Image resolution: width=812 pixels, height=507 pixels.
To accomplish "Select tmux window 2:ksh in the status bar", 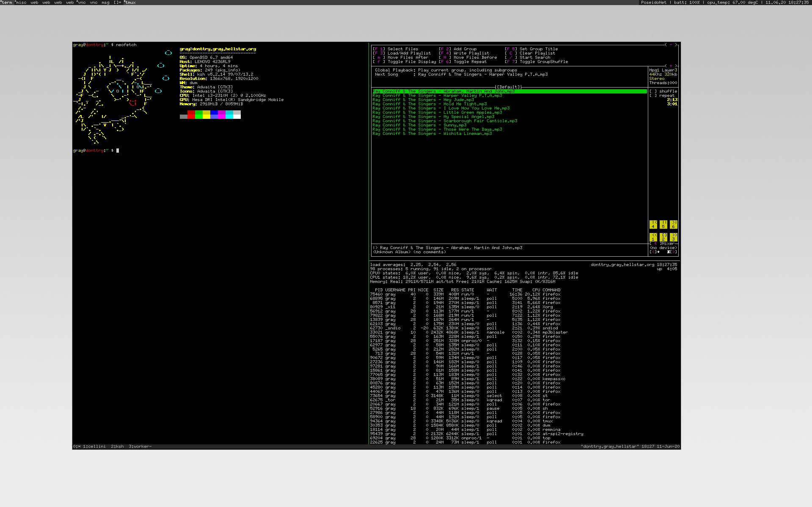I will pos(118,447).
